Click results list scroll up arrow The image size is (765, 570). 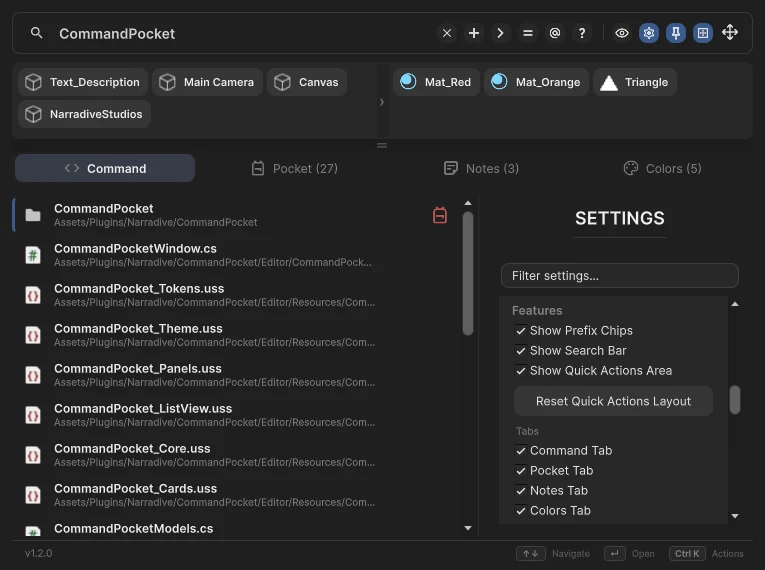click(468, 203)
